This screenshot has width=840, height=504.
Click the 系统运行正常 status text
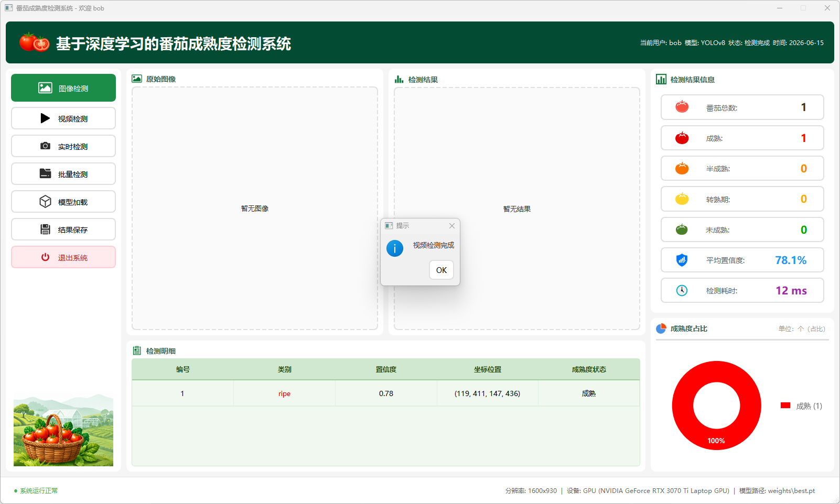tap(39, 491)
